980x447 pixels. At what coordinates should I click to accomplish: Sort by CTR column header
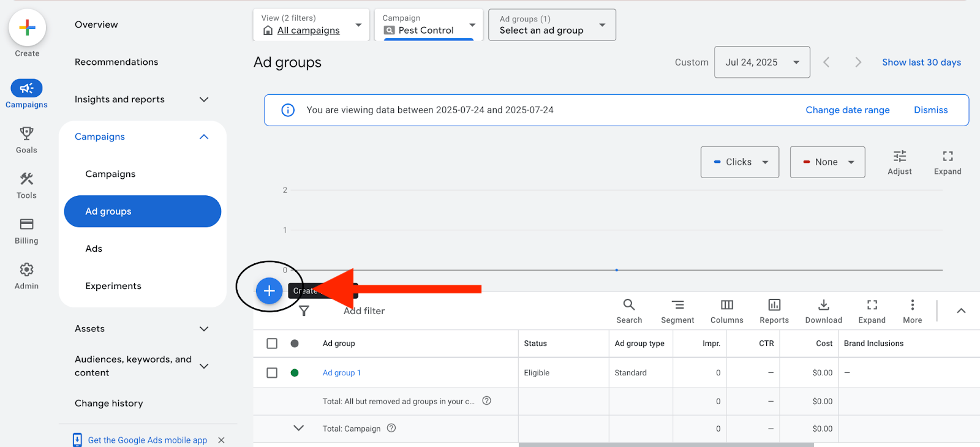[x=766, y=344]
